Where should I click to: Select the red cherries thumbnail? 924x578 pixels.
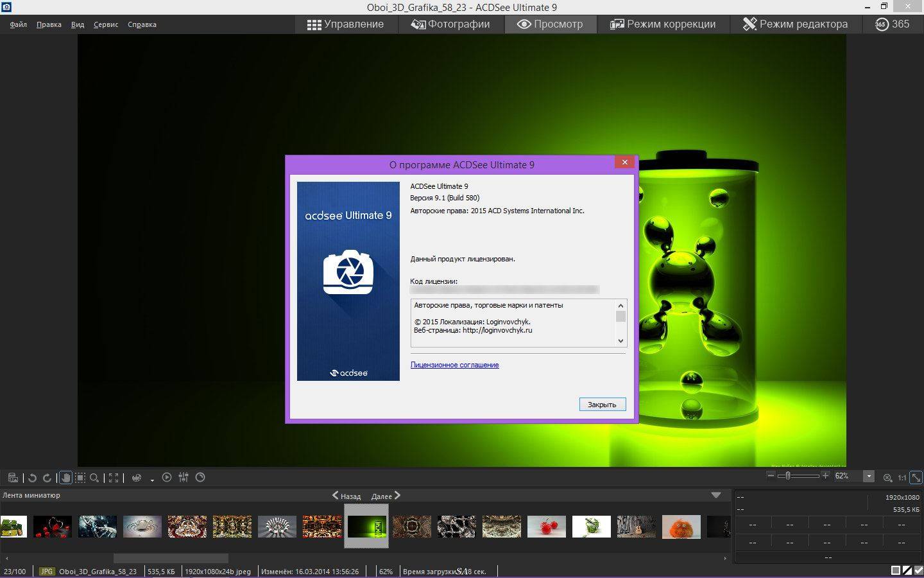(x=547, y=527)
